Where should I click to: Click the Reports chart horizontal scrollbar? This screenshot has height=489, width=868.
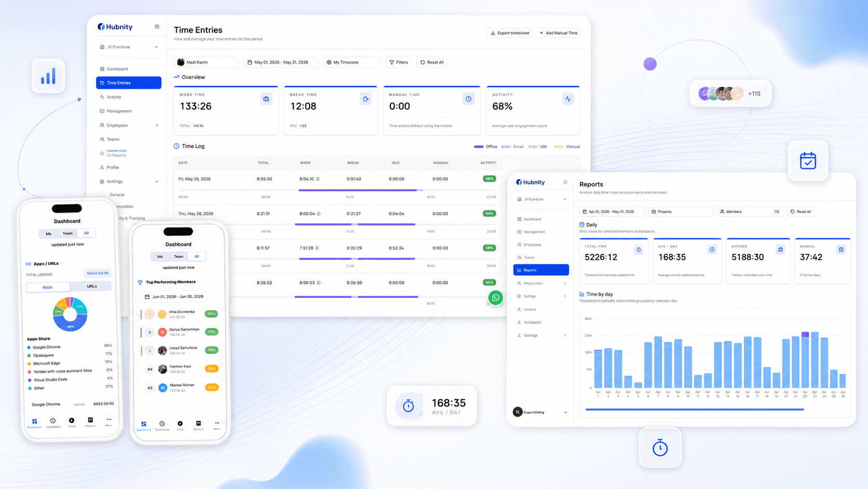(x=695, y=409)
